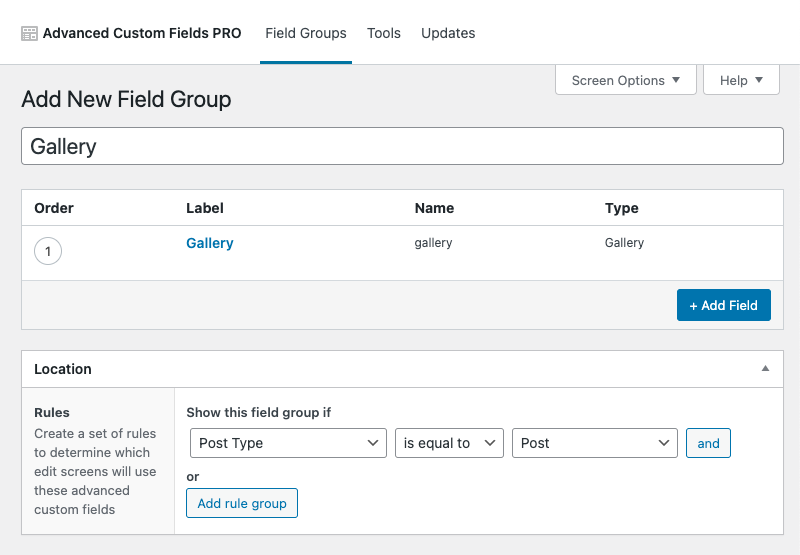
Task: Open the Gallery field label link
Action: point(210,243)
